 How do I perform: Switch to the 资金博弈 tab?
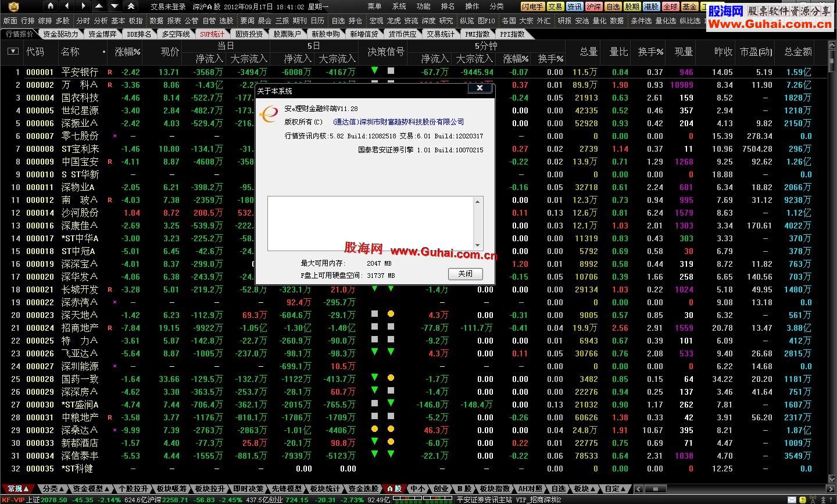pos(102,34)
